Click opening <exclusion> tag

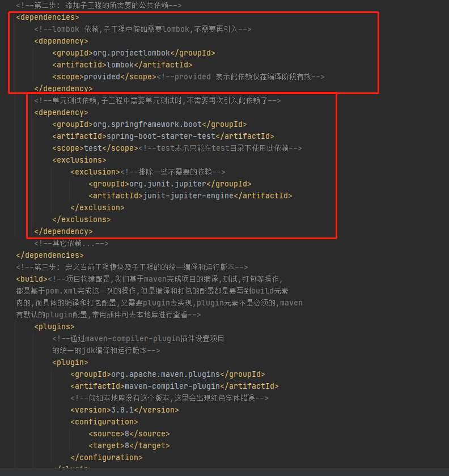coord(95,172)
